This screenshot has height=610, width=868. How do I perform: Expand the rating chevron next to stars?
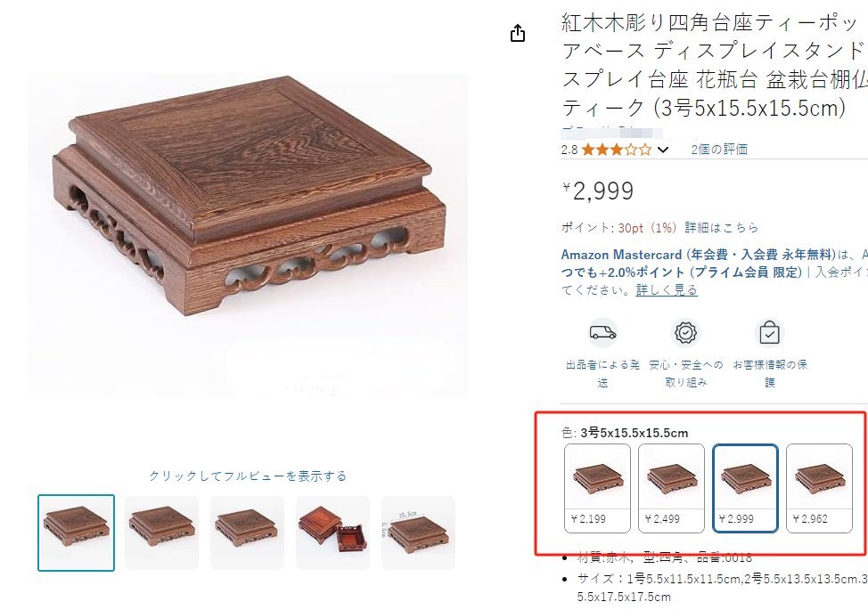tap(663, 150)
